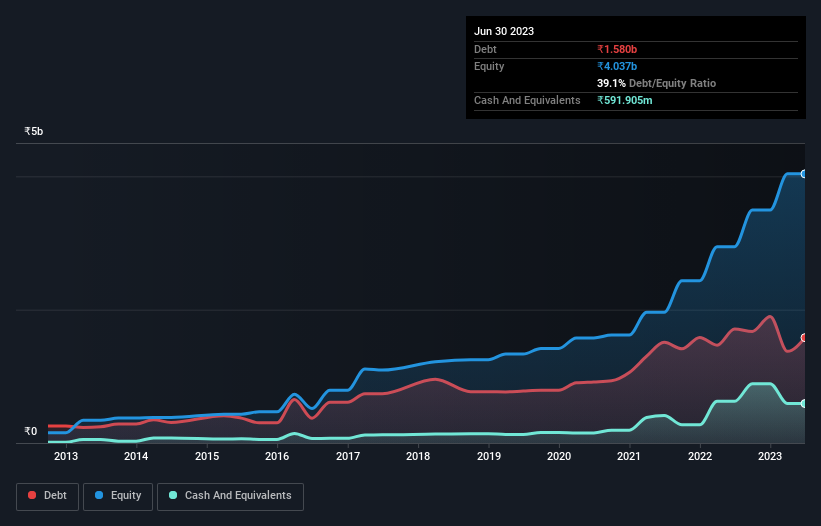Click the ₹1.580b debt value

617,49
